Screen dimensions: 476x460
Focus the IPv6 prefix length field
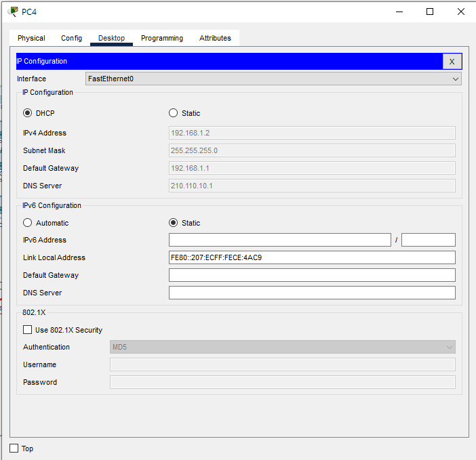tap(429, 240)
